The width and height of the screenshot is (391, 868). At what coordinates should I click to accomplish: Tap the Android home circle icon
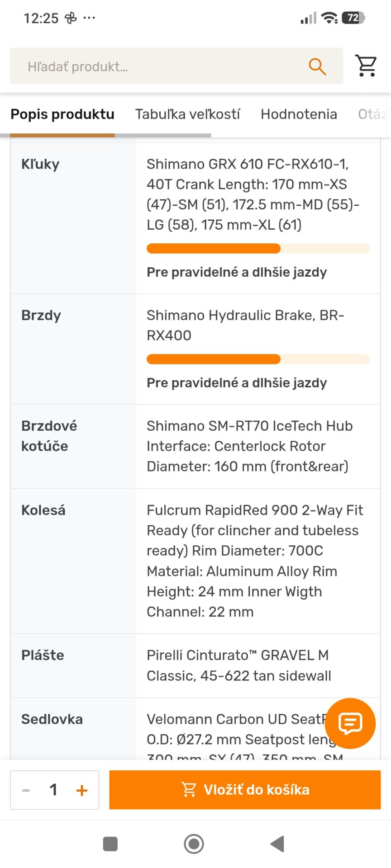point(194,844)
